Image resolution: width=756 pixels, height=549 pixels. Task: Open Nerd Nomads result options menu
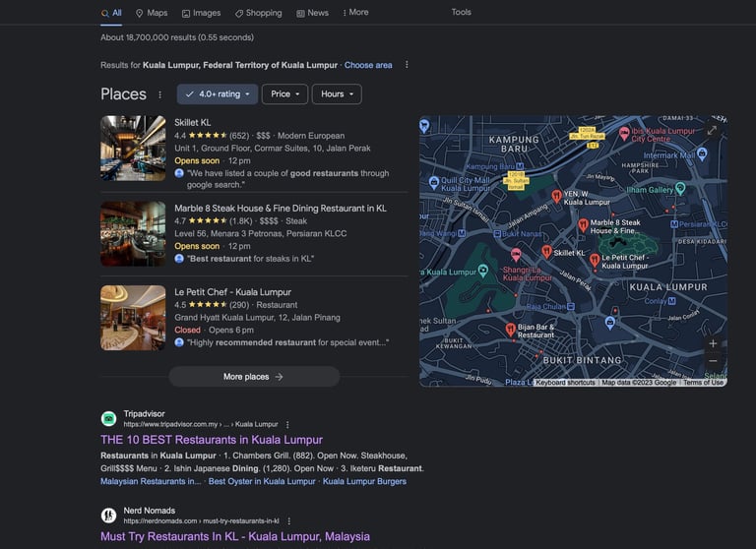(x=289, y=521)
